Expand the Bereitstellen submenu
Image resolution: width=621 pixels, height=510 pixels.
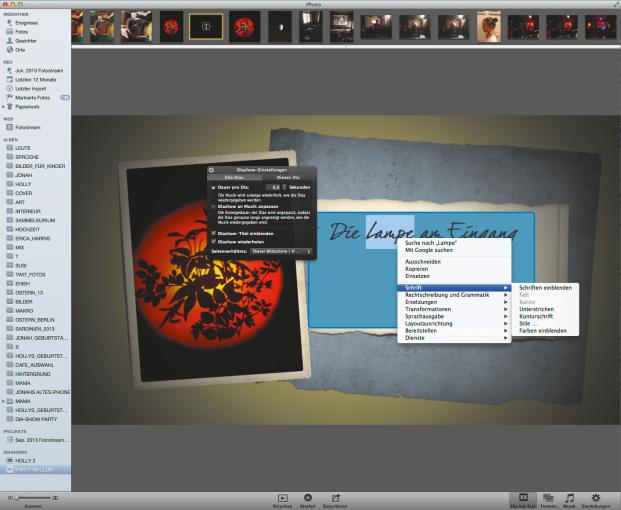coord(454,331)
